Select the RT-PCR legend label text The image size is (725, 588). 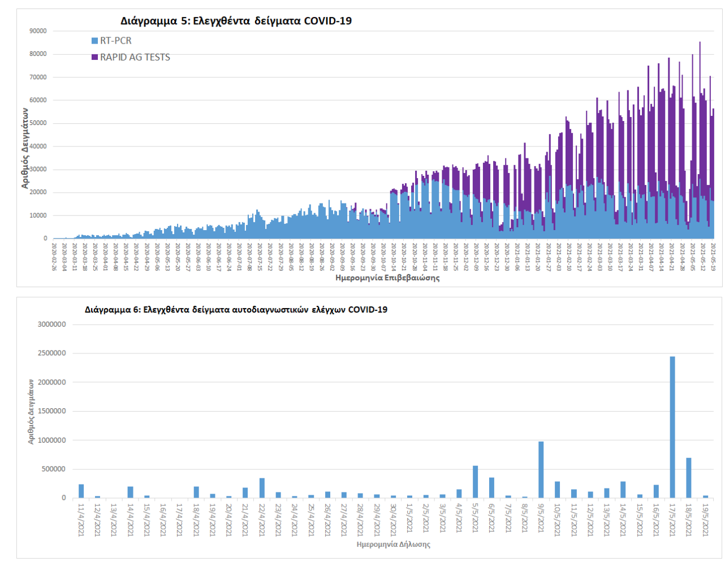tap(116, 41)
